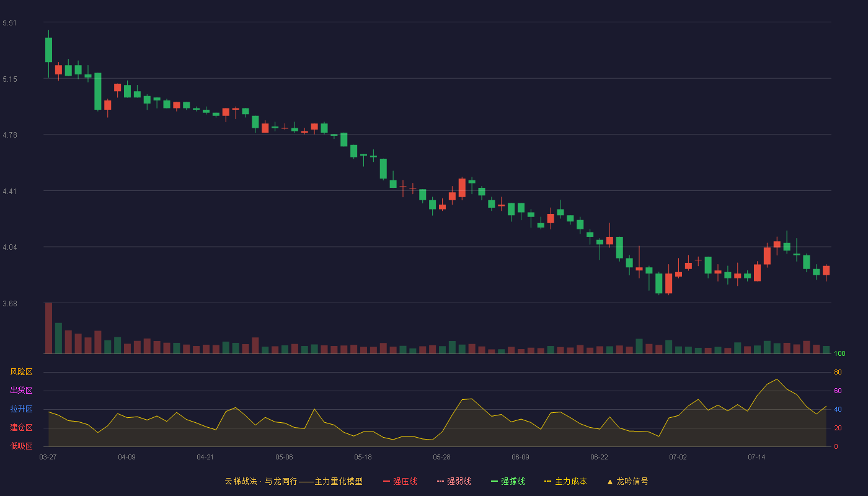
Task: Click the 07-14 date label
Action: pos(756,457)
